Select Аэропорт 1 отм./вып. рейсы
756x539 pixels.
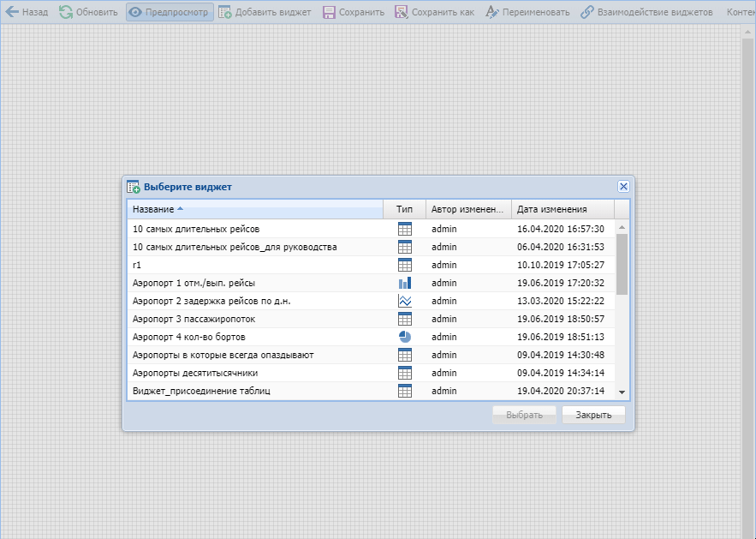click(x=372, y=283)
